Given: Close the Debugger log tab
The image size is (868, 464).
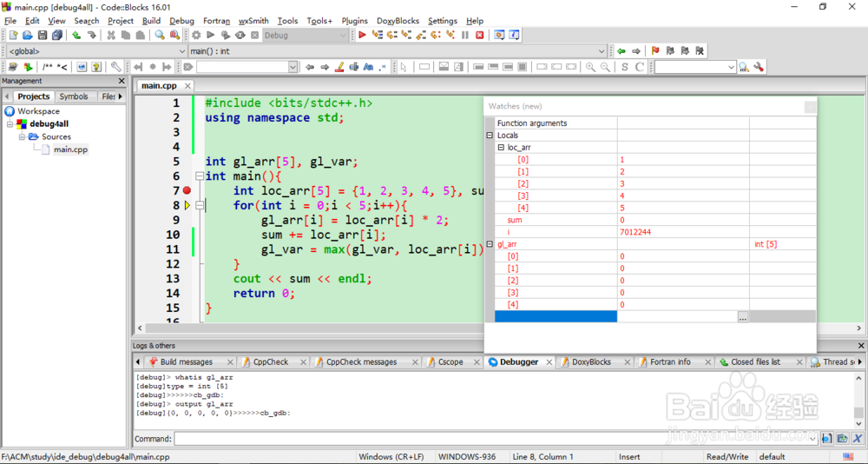Looking at the screenshot, I should pos(549,362).
